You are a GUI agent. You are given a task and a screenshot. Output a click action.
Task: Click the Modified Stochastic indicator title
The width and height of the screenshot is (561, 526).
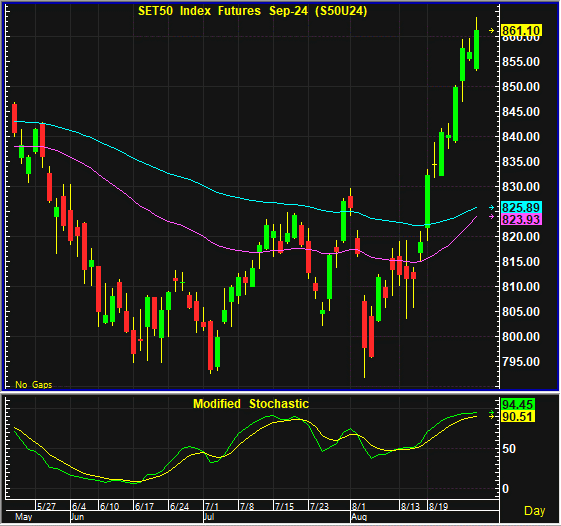click(x=251, y=404)
